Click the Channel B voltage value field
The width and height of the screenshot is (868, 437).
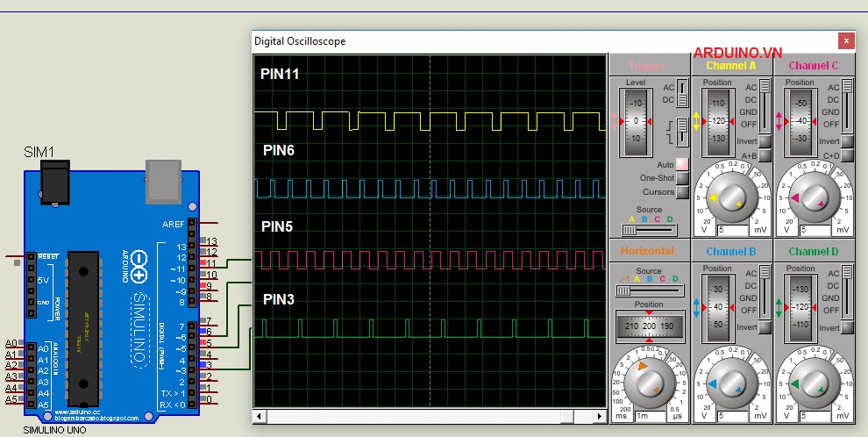pos(734,414)
